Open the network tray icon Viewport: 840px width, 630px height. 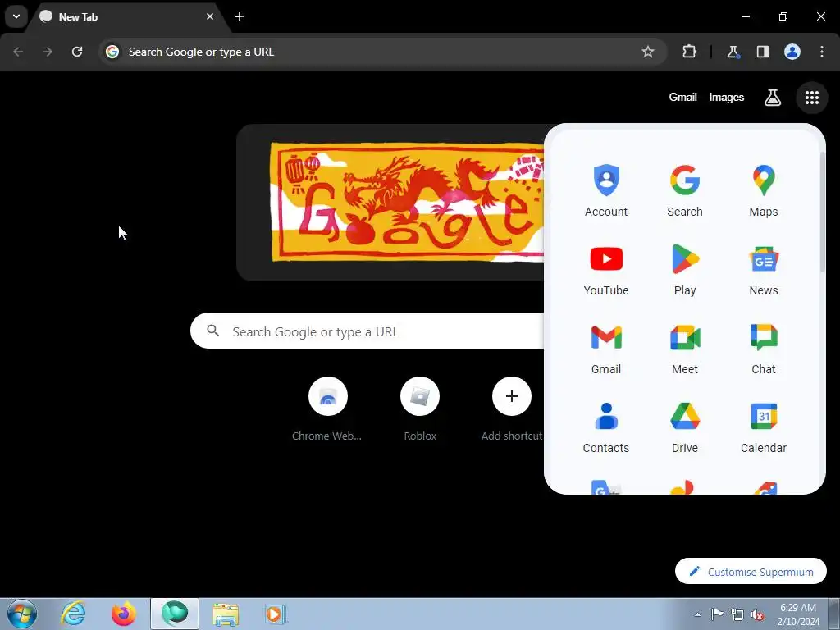click(737, 614)
